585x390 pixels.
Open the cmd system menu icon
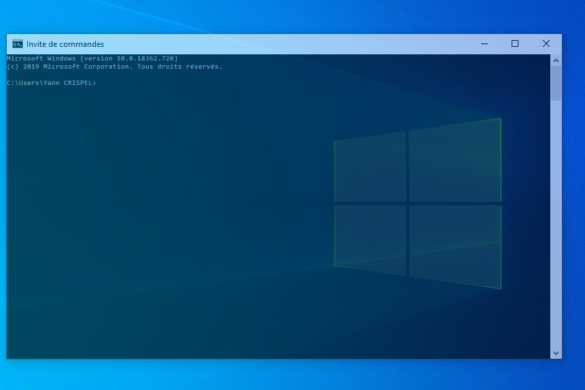[17, 44]
